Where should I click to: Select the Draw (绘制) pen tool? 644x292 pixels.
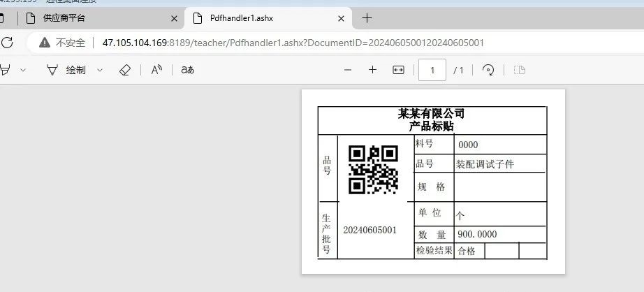66,70
